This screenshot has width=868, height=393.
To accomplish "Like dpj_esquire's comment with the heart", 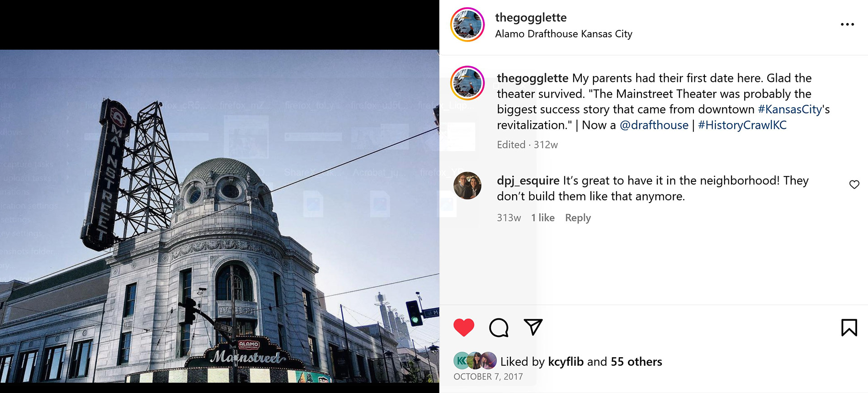I will pos(854,185).
